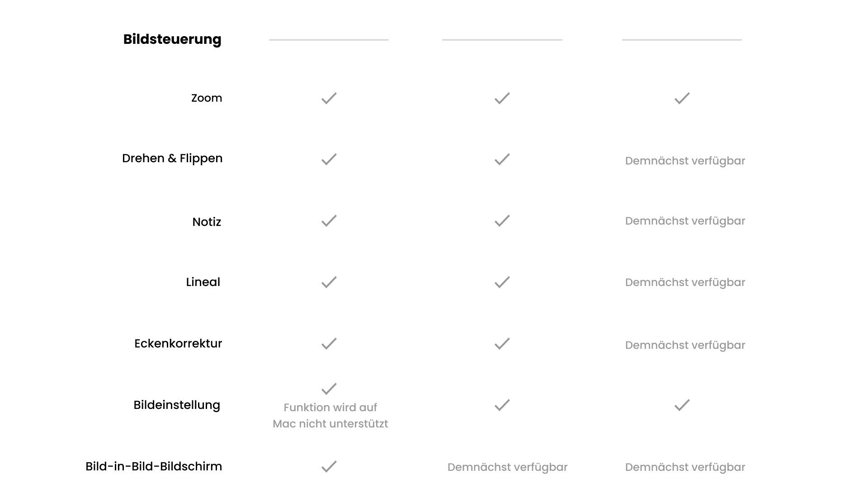Image resolution: width=868 pixels, height=488 pixels.
Task: Click the Bildeinstellung checkmark in the second column
Action: [502, 405]
